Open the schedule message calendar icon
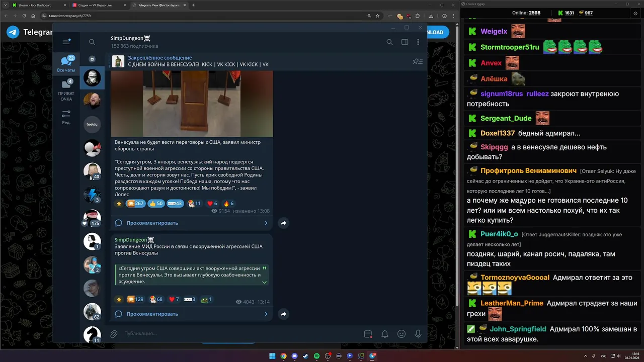The height and width of the screenshot is (362, 644). 368,334
